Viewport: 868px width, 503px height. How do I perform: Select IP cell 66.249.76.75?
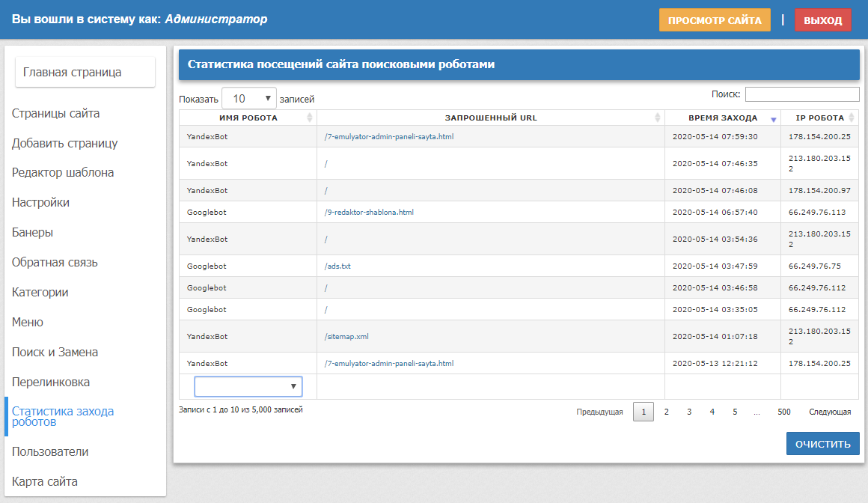(x=820, y=266)
